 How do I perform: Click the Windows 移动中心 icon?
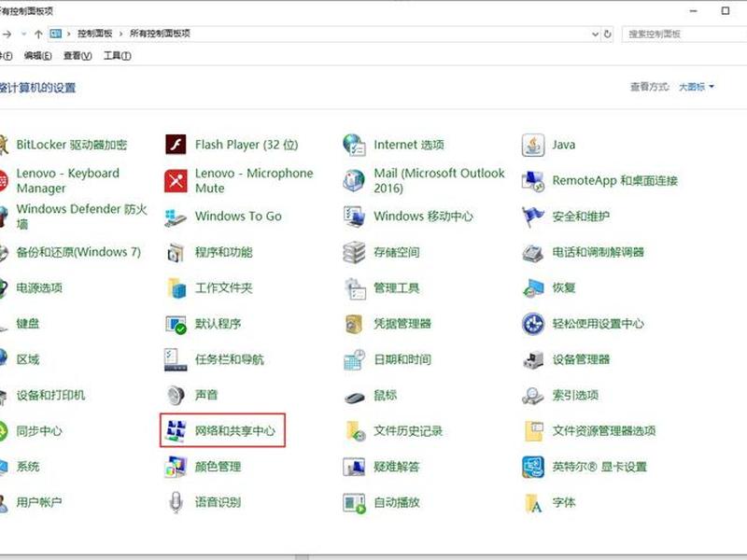(355, 217)
